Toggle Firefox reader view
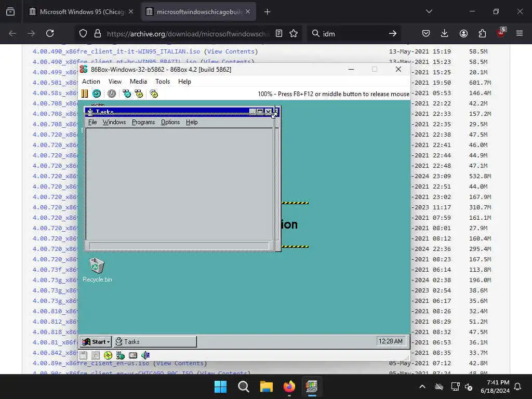The height and width of the screenshot is (399, 532). (x=279, y=33)
